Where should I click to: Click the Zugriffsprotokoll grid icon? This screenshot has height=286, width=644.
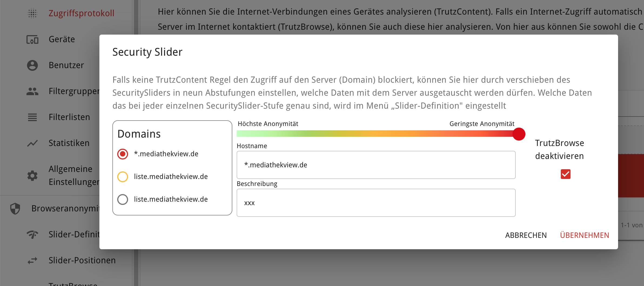click(x=32, y=13)
